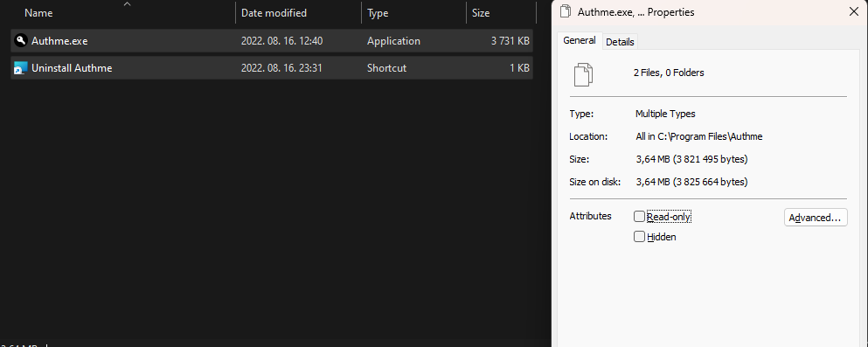Click the sort arrow above Name column

pos(127,4)
